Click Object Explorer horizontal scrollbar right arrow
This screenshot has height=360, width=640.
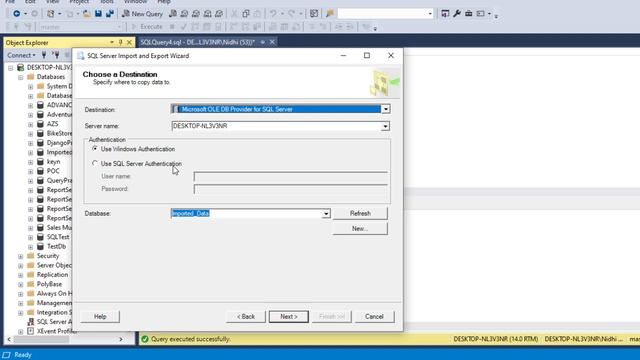click(x=121, y=339)
